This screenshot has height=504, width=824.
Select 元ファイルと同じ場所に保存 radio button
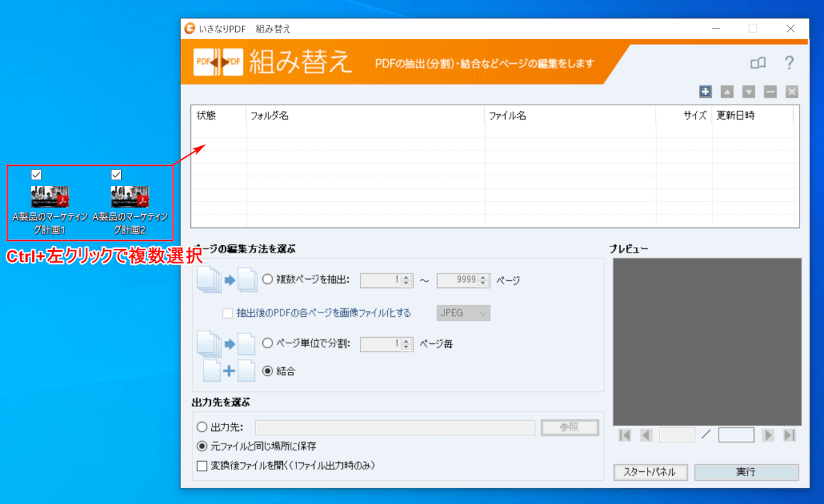point(202,446)
